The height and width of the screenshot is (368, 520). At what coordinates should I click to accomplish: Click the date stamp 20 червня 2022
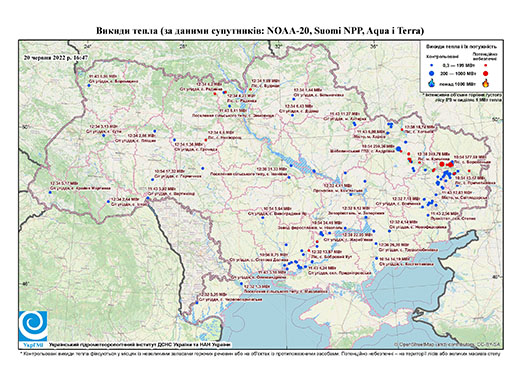56,57
